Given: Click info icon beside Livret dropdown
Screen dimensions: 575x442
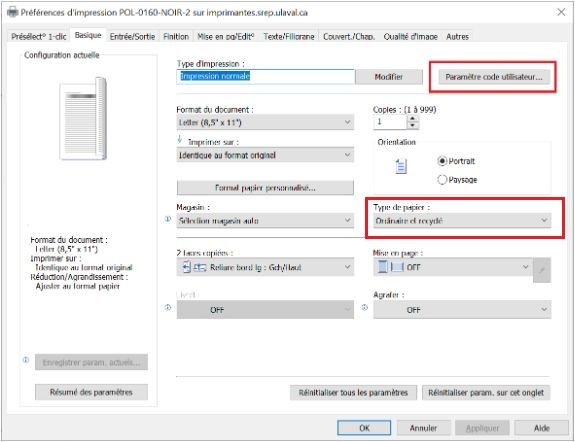Looking at the screenshot, I should click(168, 307).
